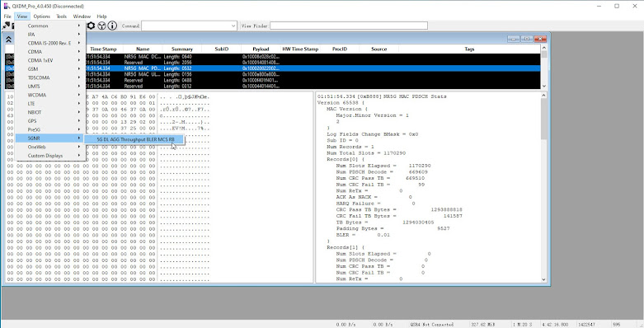Click the NR5G MAC PDSCH Stats header line
Viewport: 644px width, 328px height.
[382, 96]
